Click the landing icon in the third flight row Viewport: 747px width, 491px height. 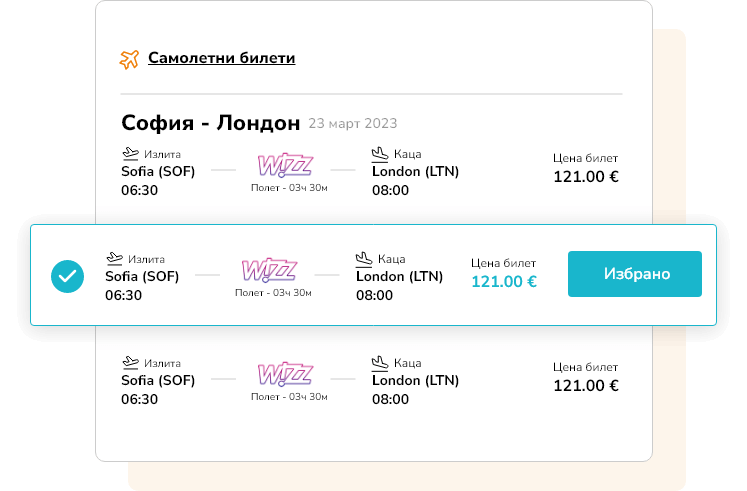click(380, 362)
